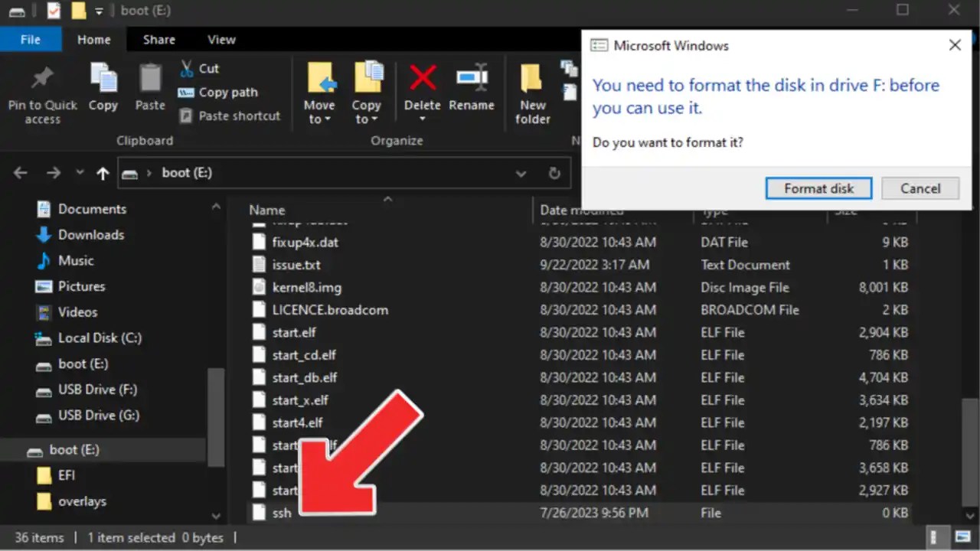Select the start_cd.elf file
This screenshot has width=980, height=551.
(304, 355)
